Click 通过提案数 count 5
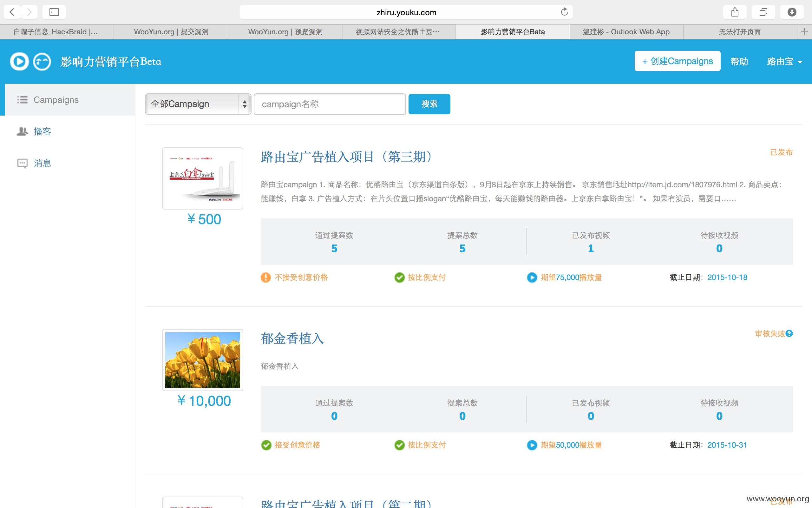The width and height of the screenshot is (812, 508). pyautogui.click(x=334, y=248)
